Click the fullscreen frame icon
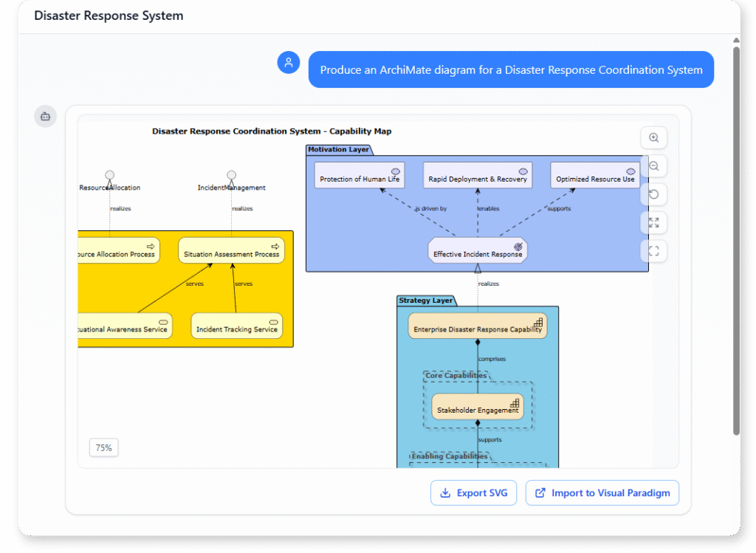 tap(654, 250)
